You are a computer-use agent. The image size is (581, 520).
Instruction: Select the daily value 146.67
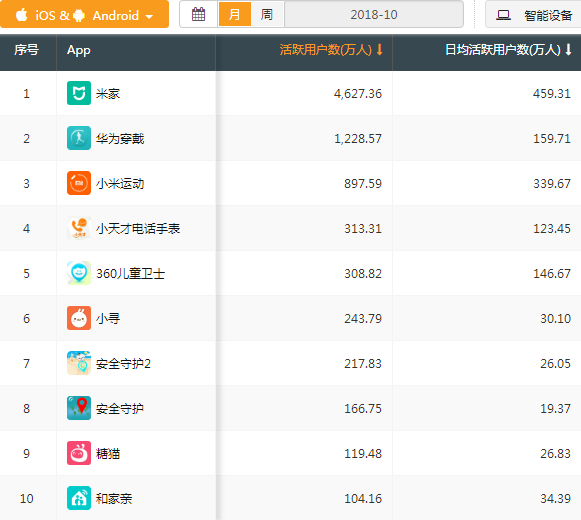552,274
